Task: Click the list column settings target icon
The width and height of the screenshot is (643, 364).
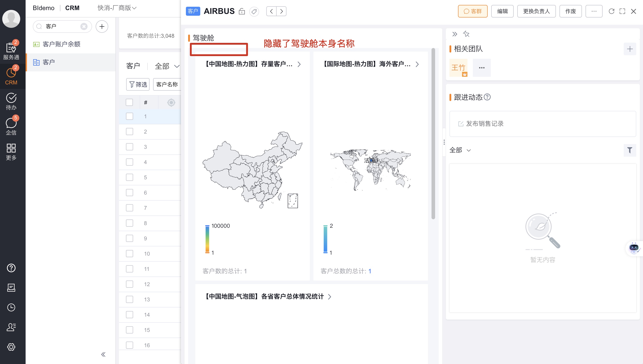Action: 171,103
